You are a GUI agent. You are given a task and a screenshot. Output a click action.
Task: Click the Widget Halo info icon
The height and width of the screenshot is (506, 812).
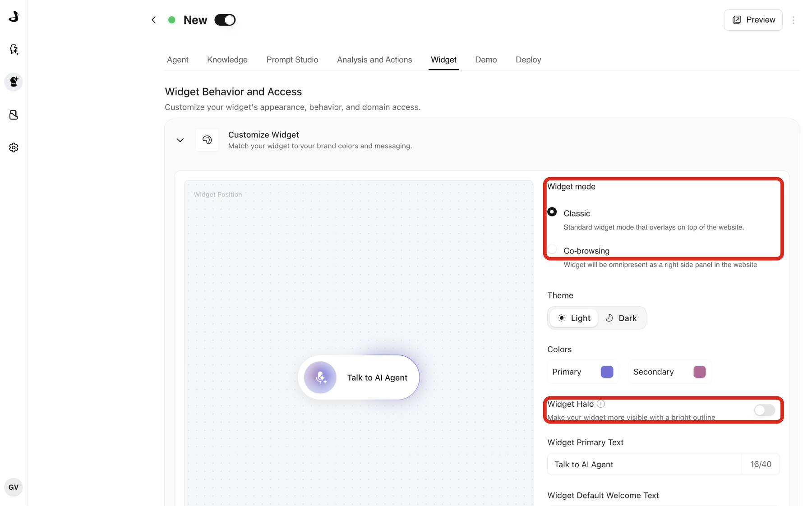point(601,404)
